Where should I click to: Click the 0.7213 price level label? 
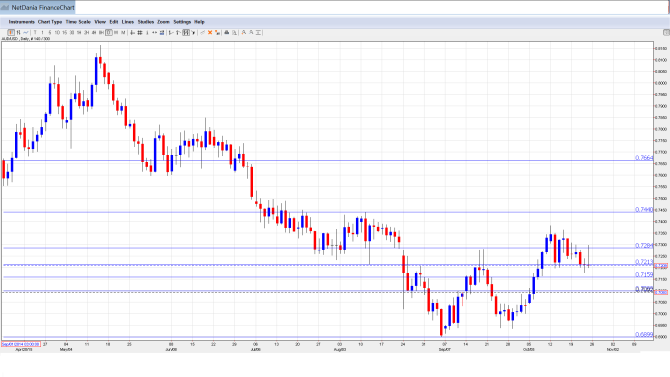(644, 262)
